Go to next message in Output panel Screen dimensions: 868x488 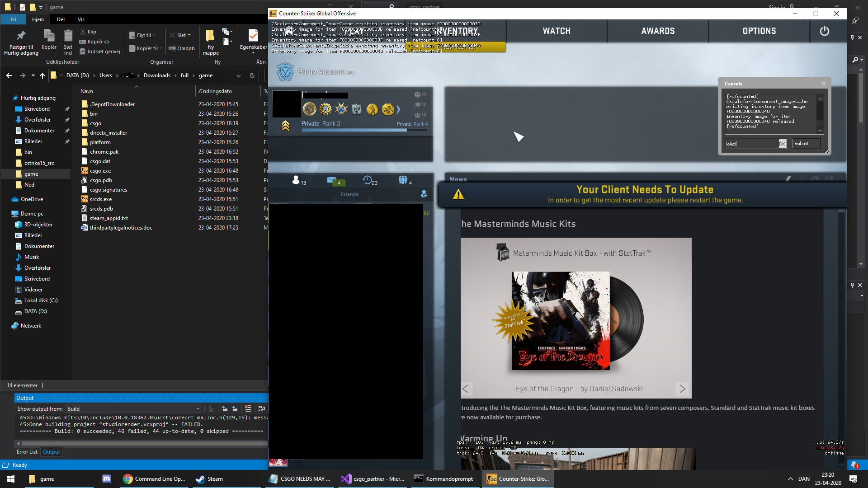point(235,408)
